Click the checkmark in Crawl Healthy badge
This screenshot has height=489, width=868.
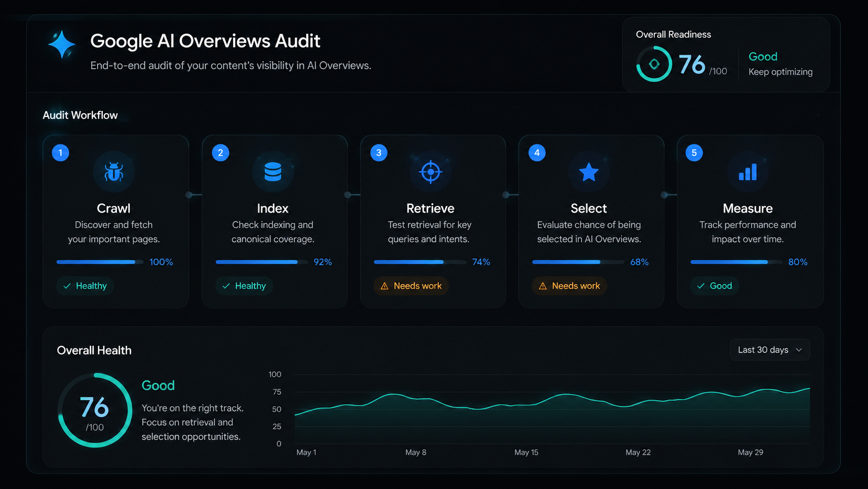click(x=67, y=286)
